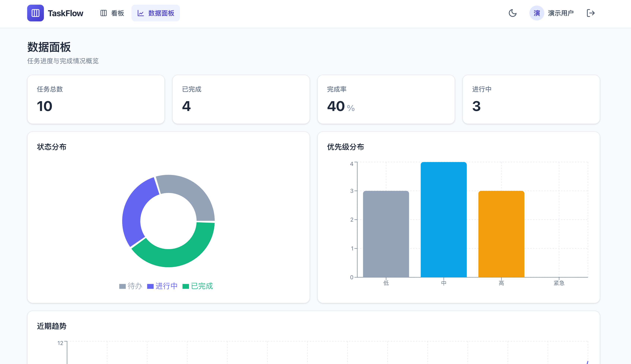This screenshot has width=631, height=364.
Task: Click the 进行中 legend item
Action: [162, 286]
